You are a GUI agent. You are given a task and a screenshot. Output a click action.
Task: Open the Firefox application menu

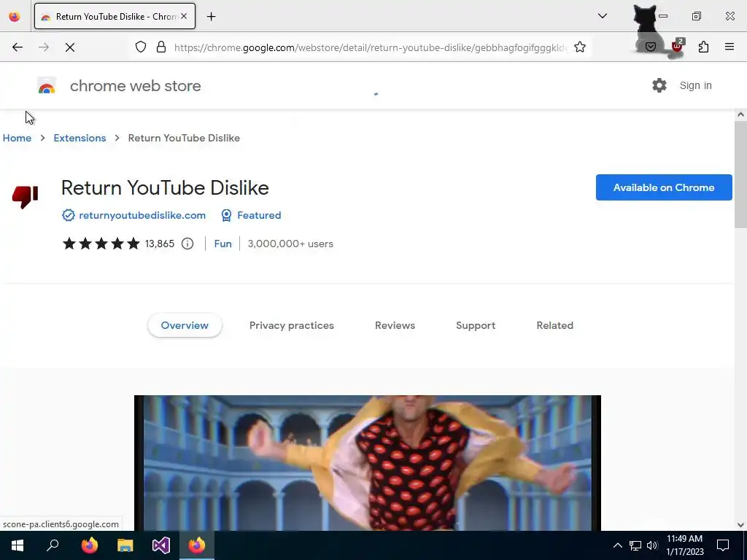(x=729, y=47)
